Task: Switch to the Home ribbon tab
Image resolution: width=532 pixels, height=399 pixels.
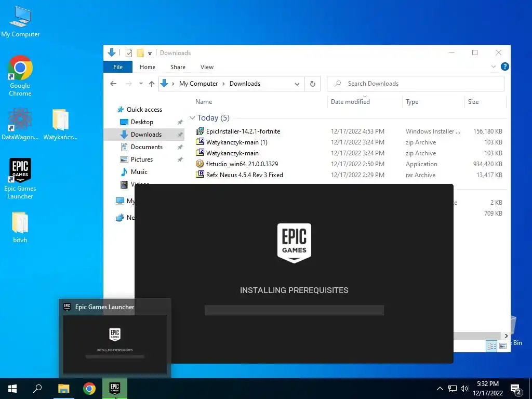Action: tap(147, 67)
